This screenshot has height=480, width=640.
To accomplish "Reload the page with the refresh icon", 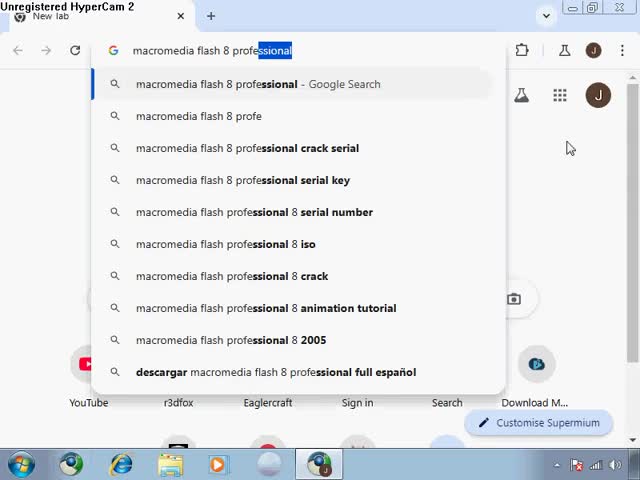I will click(x=75, y=50).
